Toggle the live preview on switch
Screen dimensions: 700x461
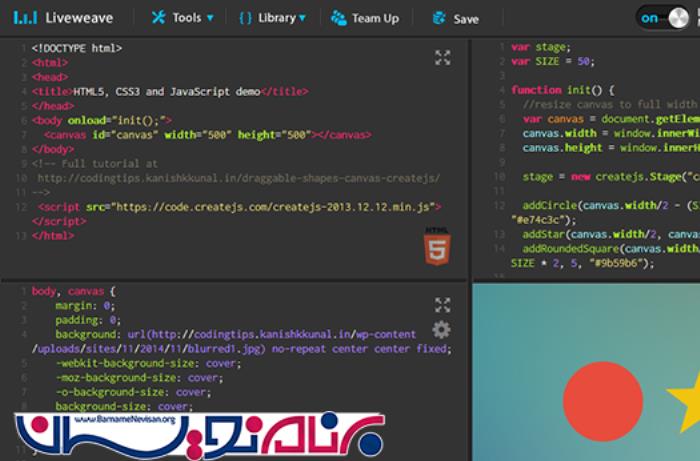click(x=663, y=18)
